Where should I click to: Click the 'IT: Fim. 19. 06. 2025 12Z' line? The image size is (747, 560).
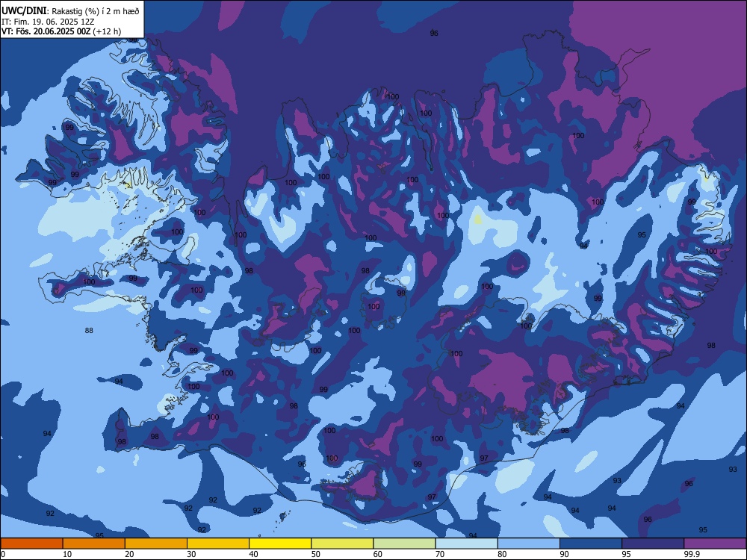pyautogui.click(x=46, y=22)
